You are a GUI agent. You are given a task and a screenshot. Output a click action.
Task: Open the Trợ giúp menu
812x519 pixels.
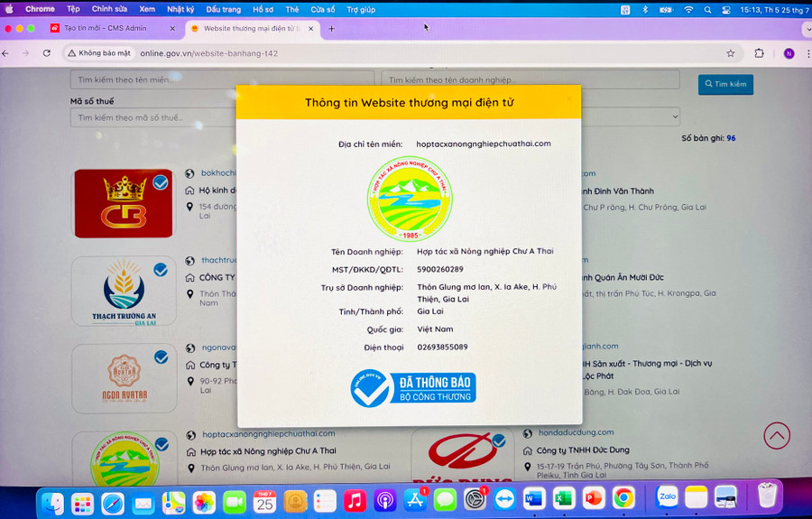click(361, 9)
